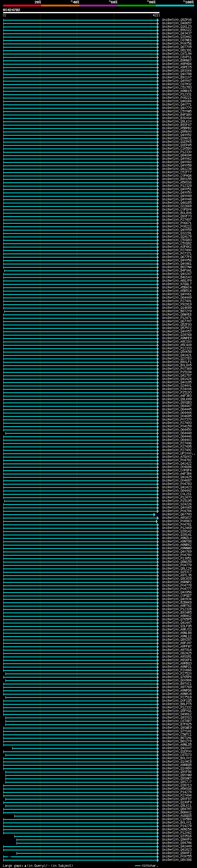Screen dimensions: 197x868
Task: Open hit UniRef100_Q43437
Action: [x=176, y=33]
